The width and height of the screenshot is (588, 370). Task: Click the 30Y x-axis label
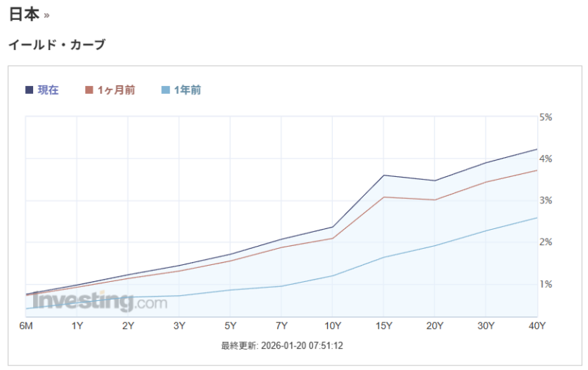point(486,326)
